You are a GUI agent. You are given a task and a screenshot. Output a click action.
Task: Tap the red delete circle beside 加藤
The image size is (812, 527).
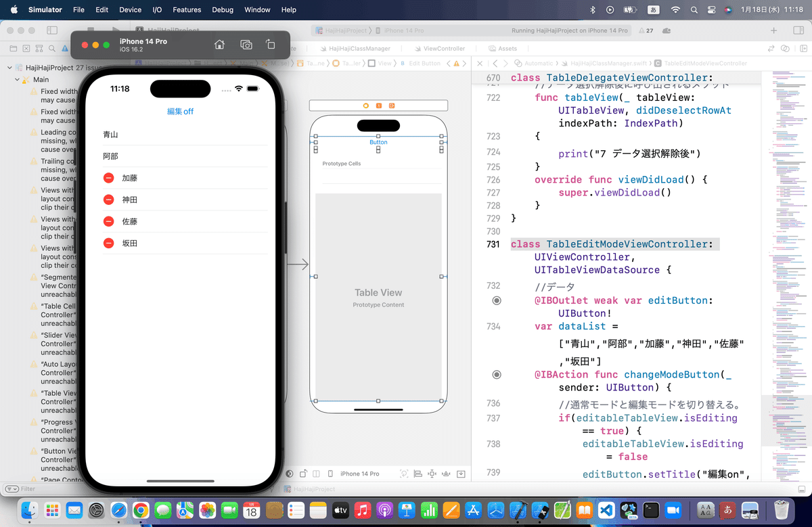108,178
